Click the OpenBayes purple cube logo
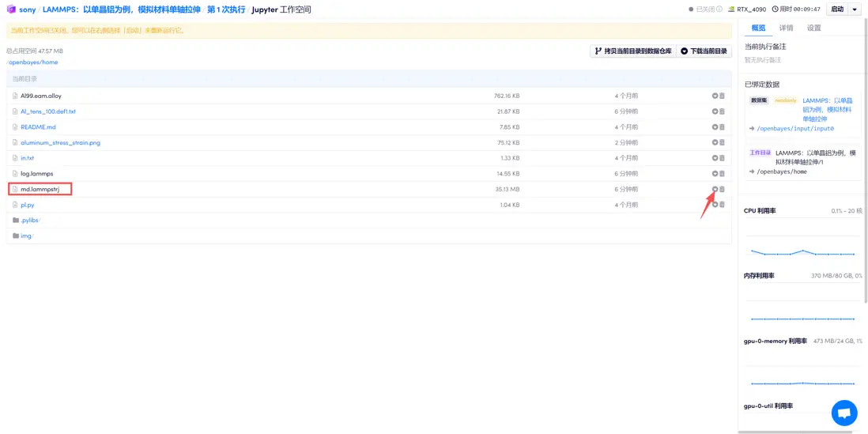The width and height of the screenshot is (868, 434). click(11, 9)
